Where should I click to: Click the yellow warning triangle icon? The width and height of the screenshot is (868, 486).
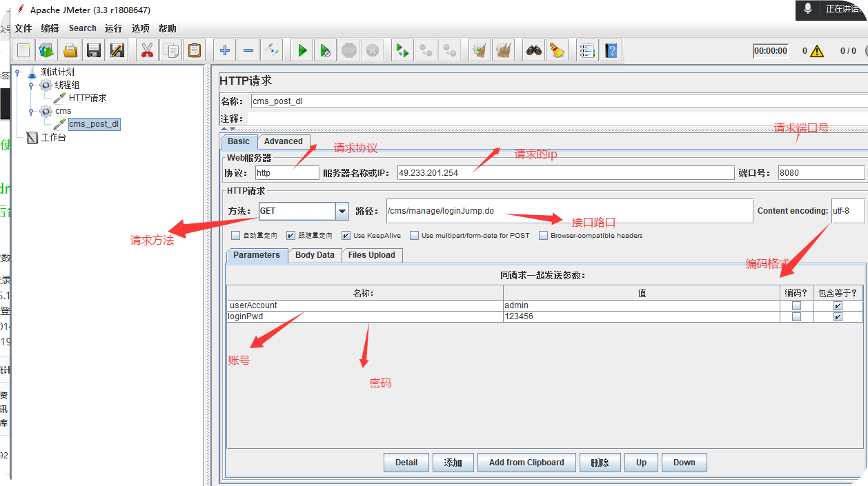coord(817,51)
